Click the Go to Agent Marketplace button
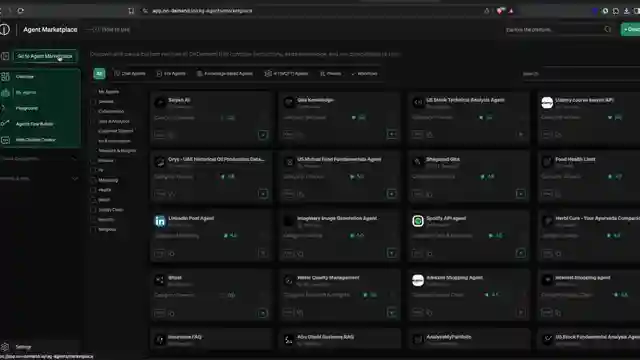This screenshot has height=360, width=640. 45,56
